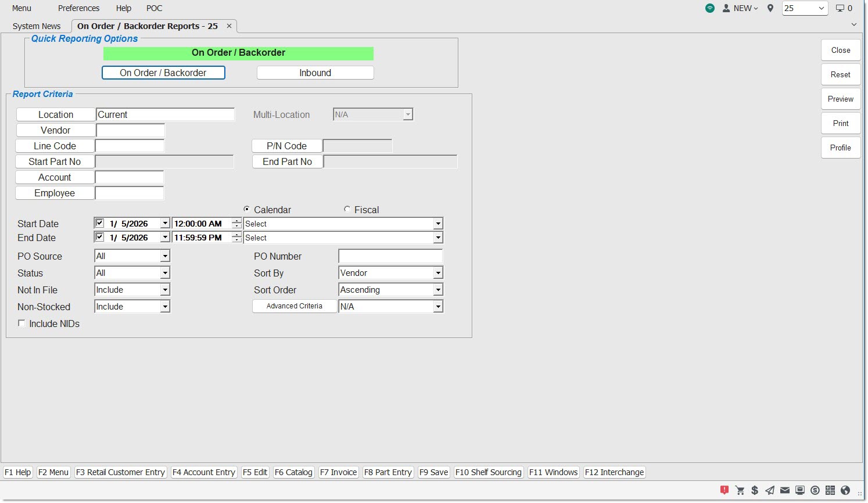Click the green Wi-Fi connection status icon
The image size is (868, 503).
tap(710, 8)
